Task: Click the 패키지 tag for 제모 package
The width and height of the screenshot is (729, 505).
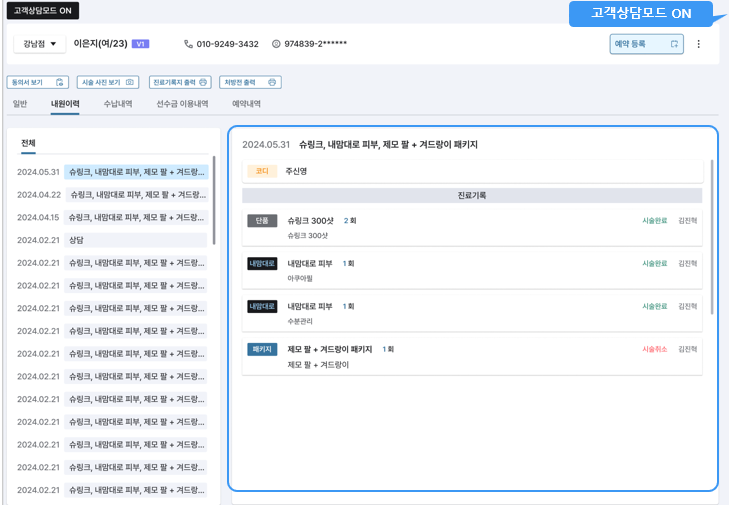Action: tap(262, 349)
